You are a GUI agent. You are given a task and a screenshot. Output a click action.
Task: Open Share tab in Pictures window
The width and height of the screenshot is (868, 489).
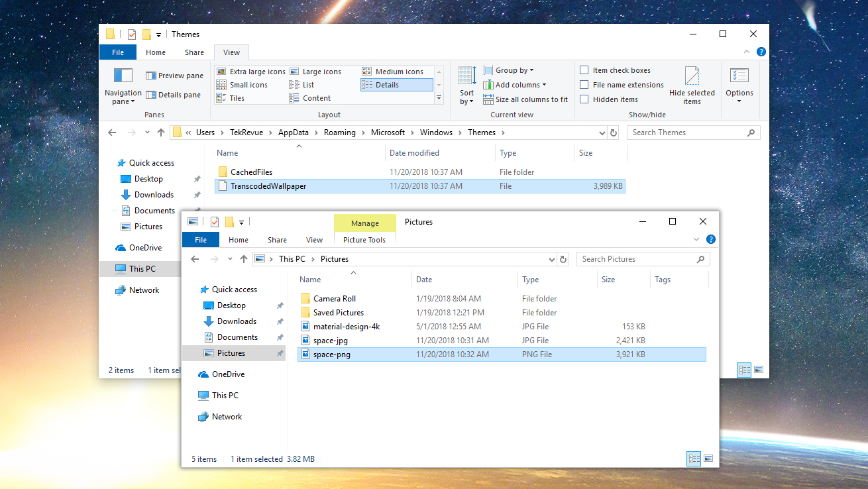coord(277,240)
